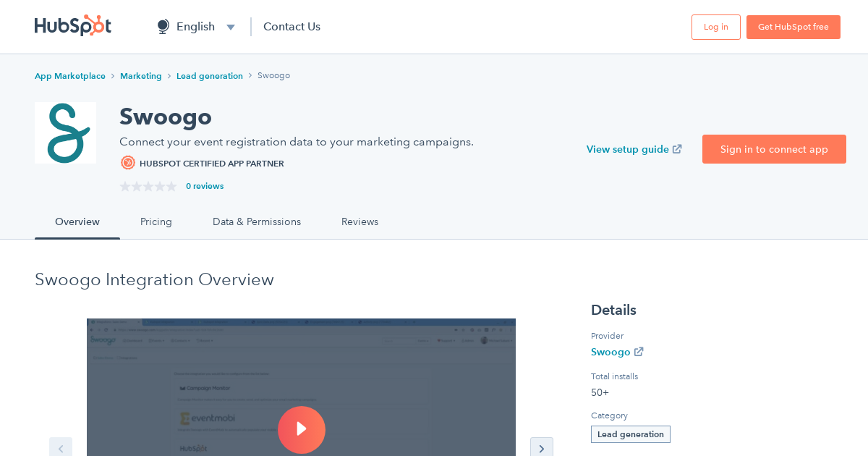Expand the language selector chevron

[x=230, y=27]
